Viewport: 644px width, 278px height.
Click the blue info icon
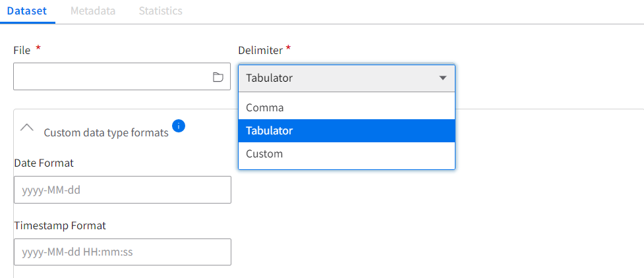179,126
